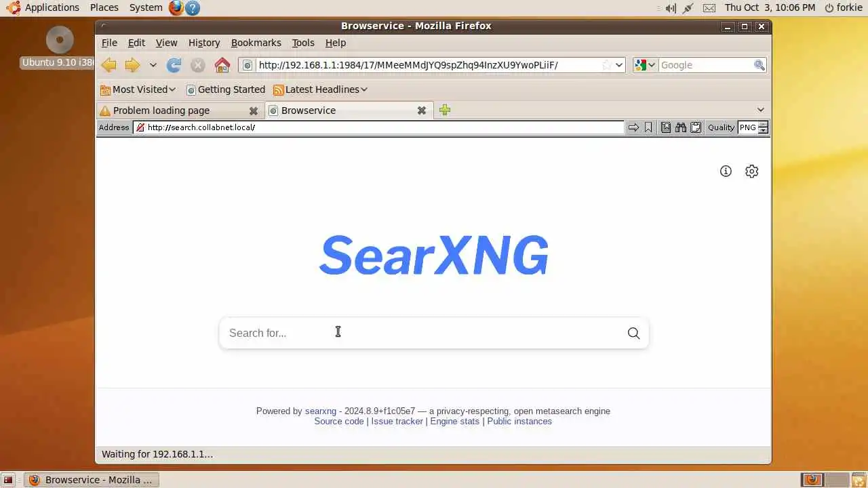Open the Tools menu
The width and height of the screenshot is (868, 488).
303,43
